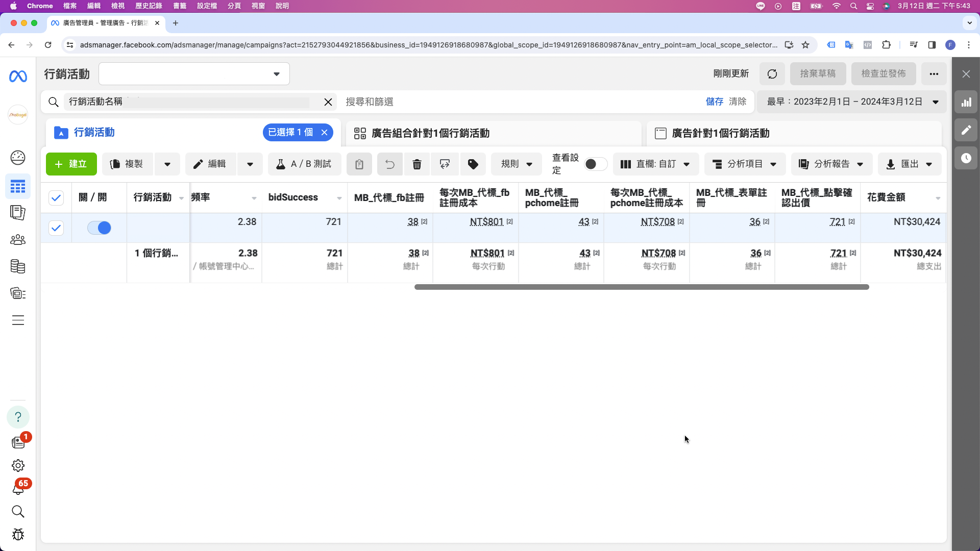Open news icon with 1 badge

click(x=18, y=442)
